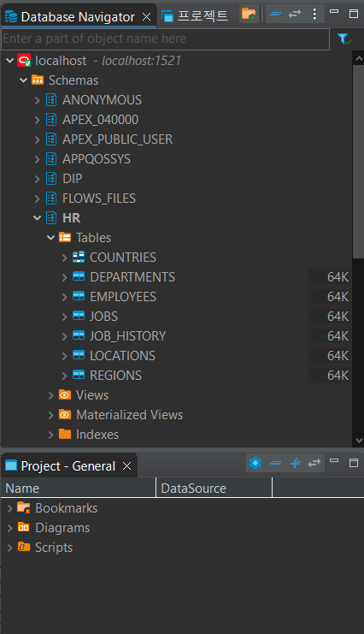Toggle link with editor arrows in Navigator

(x=295, y=14)
